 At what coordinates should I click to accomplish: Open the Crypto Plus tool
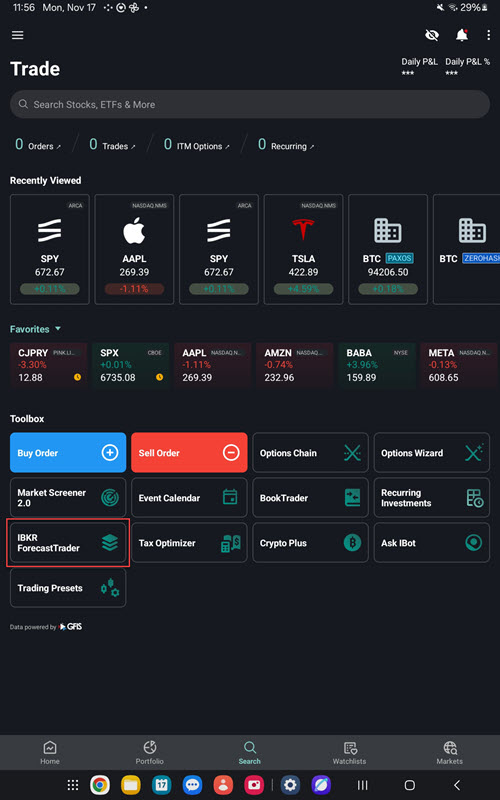(310, 543)
